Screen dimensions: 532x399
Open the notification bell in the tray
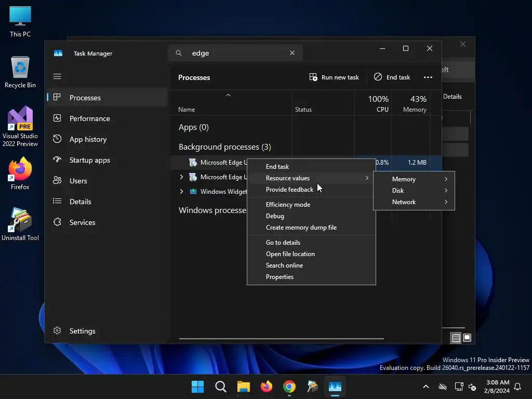pos(517,387)
